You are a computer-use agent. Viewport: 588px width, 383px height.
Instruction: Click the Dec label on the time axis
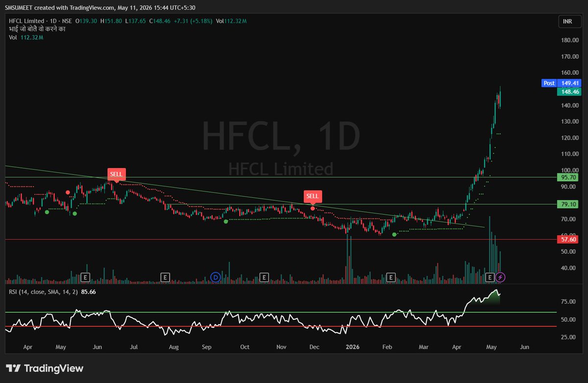click(315, 347)
